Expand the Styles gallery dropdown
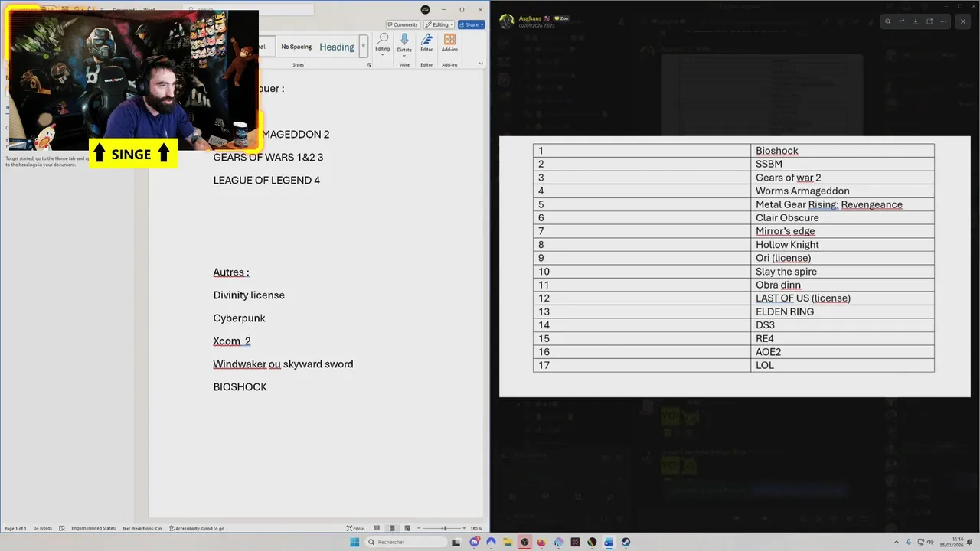This screenshot has height=551, width=980. (x=364, y=47)
